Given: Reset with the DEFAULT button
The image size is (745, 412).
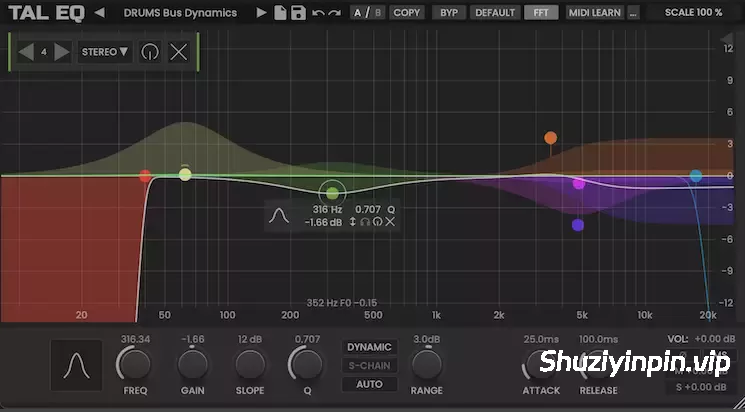Looking at the screenshot, I should pyautogui.click(x=495, y=13).
